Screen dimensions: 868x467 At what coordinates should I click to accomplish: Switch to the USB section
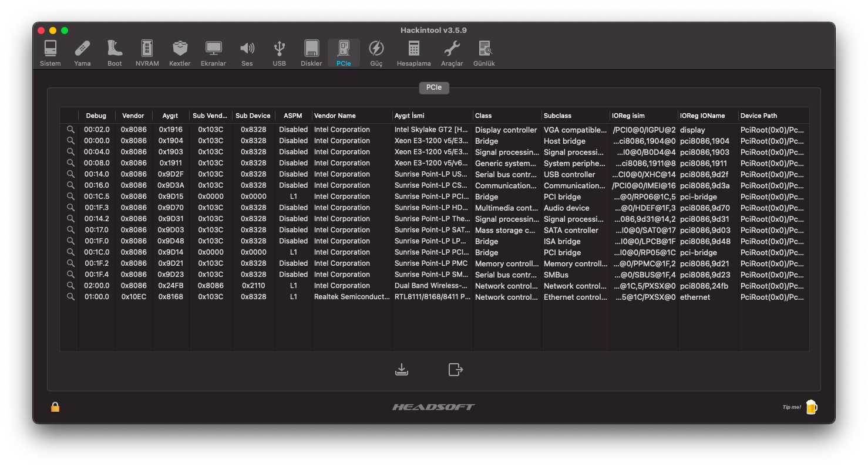pyautogui.click(x=280, y=53)
